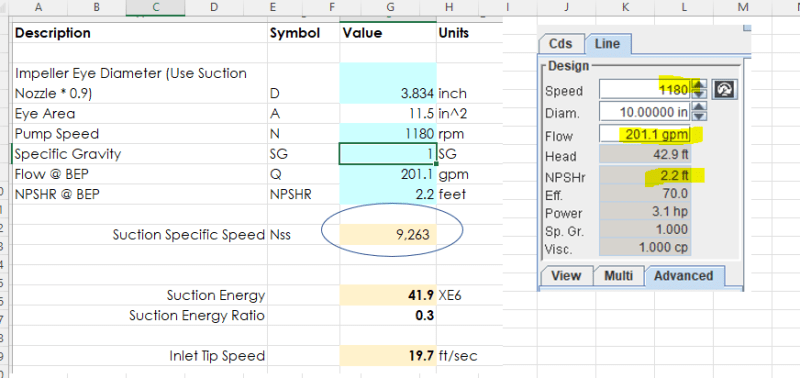The height and width of the screenshot is (378, 800).
Task: Click the Symbol header cell
Action: (303, 33)
